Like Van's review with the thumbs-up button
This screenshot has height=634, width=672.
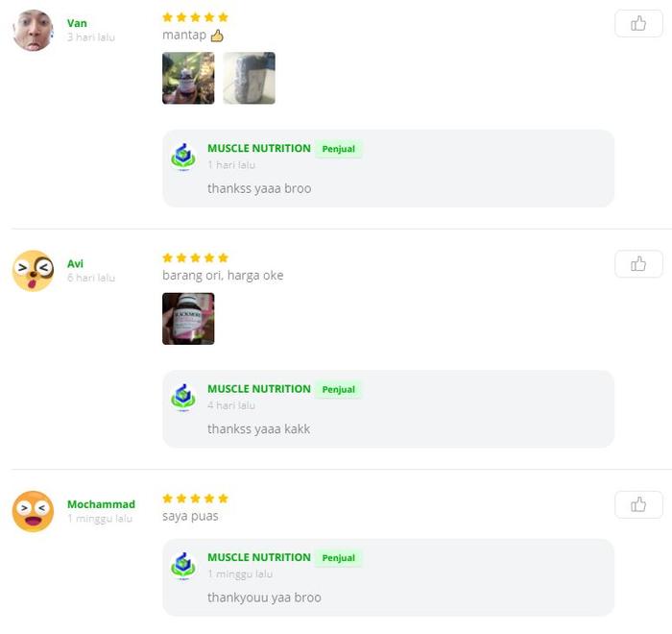638,24
